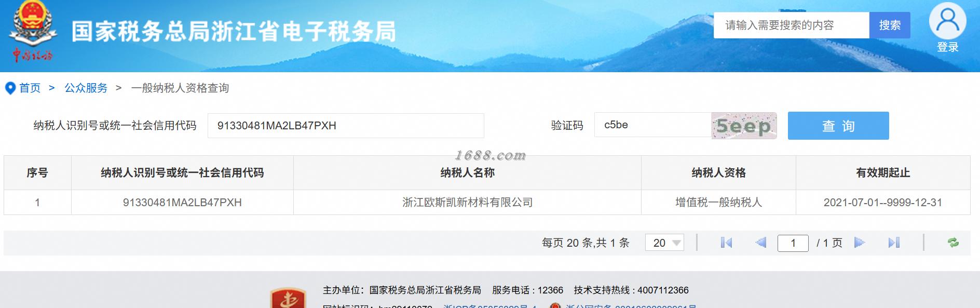The height and width of the screenshot is (308, 980).
Task: Select the company name 浙江欧斯凯新材料有限公司 cell
Action: coord(467,203)
